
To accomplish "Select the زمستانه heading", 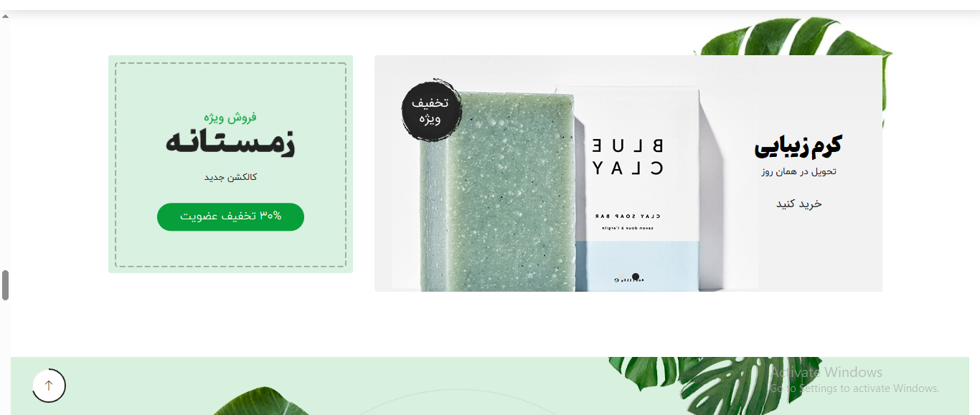I will pos(230,143).
